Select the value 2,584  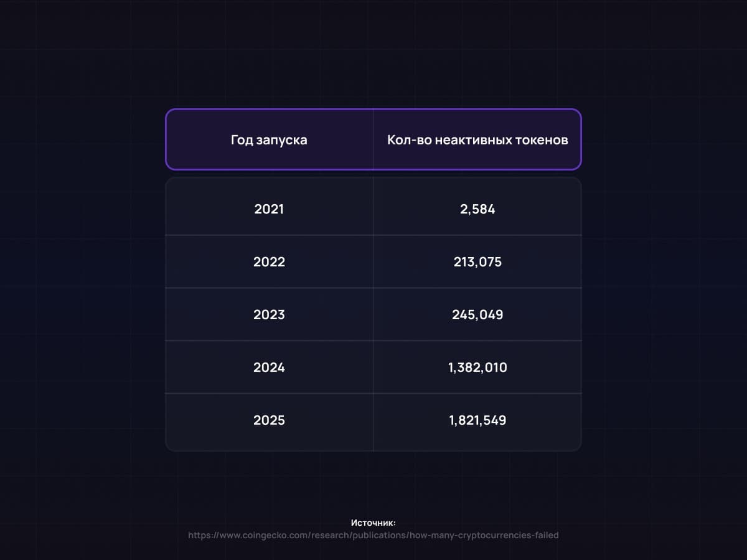[477, 209]
